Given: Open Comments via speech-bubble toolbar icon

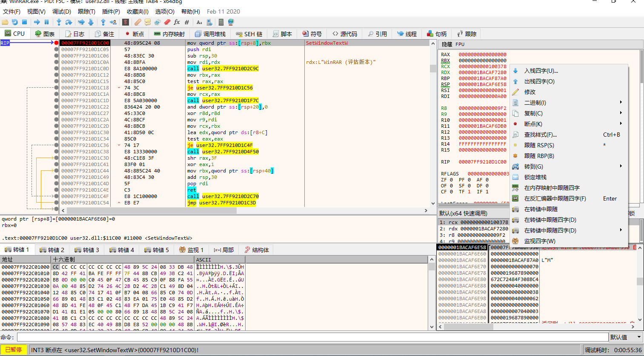Looking at the screenshot, I should click(x=148, y=22).
